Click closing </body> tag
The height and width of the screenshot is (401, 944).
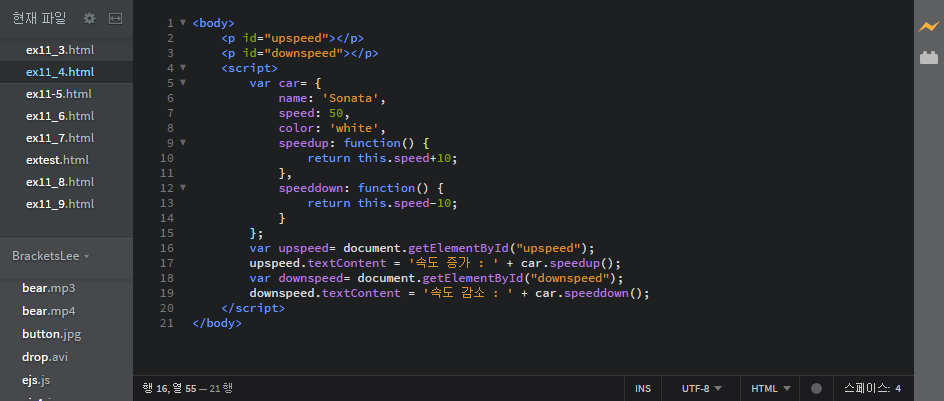tap(217, 323)
